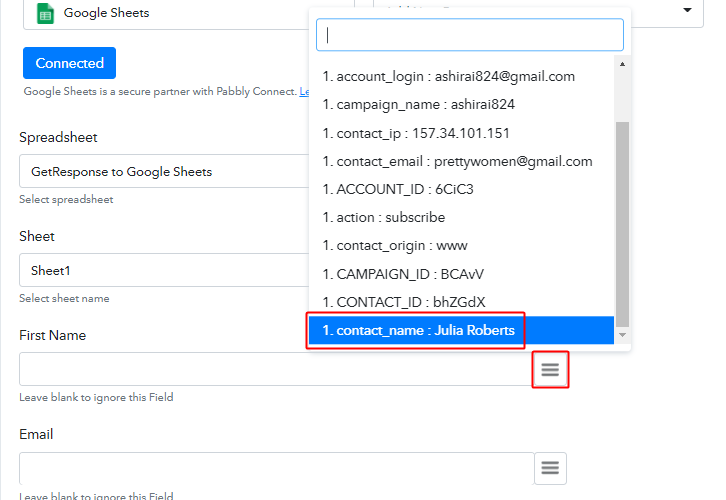Click the Google Sheets app name selector
This screenshot has height=500, width=726.
coord(166,13)
